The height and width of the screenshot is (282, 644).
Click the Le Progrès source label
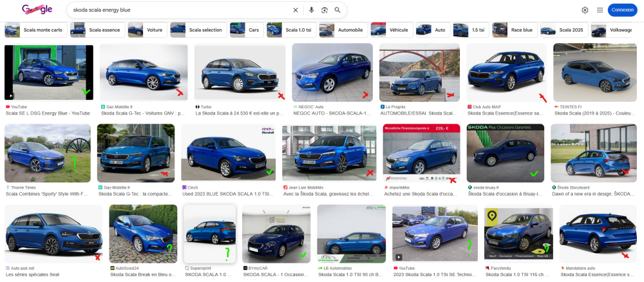[394, 107]
